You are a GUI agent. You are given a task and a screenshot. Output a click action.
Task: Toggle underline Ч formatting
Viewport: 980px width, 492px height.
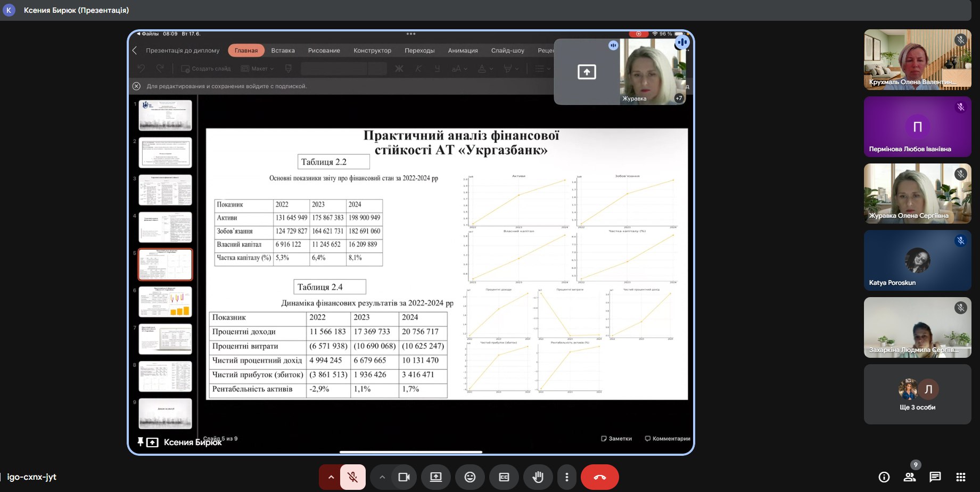[437, 69]
